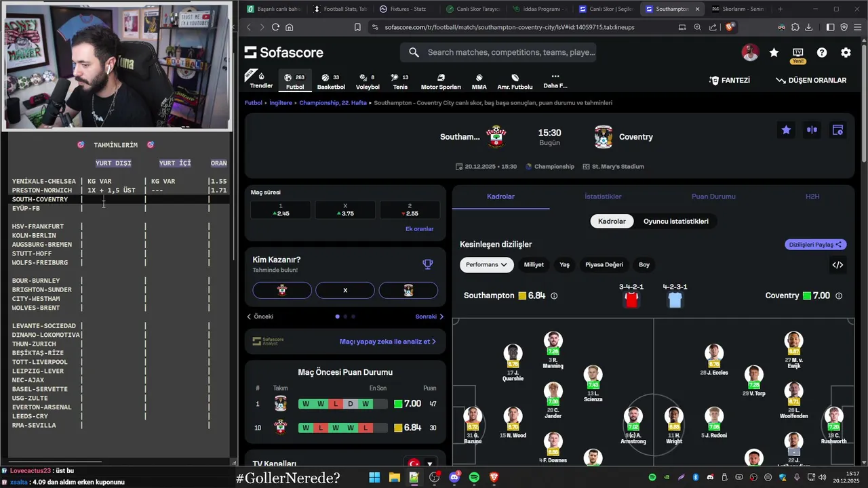
Task: Select the Basketbol sport icon
Action: click(331, 81)
